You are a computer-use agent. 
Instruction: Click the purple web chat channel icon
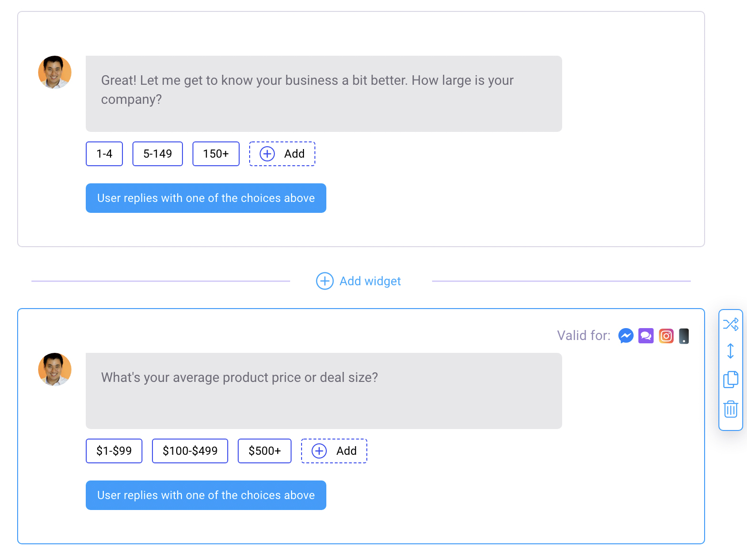[x=646, y=336]
